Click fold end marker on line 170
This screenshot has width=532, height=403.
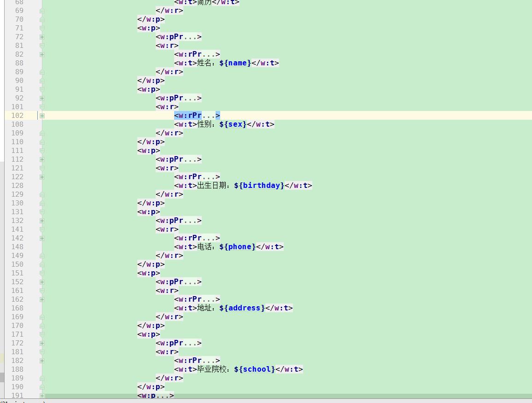point(42,326)
